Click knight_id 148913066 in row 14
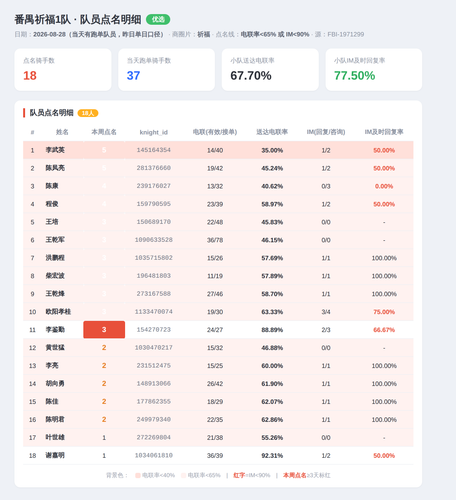 click(154, 384)
